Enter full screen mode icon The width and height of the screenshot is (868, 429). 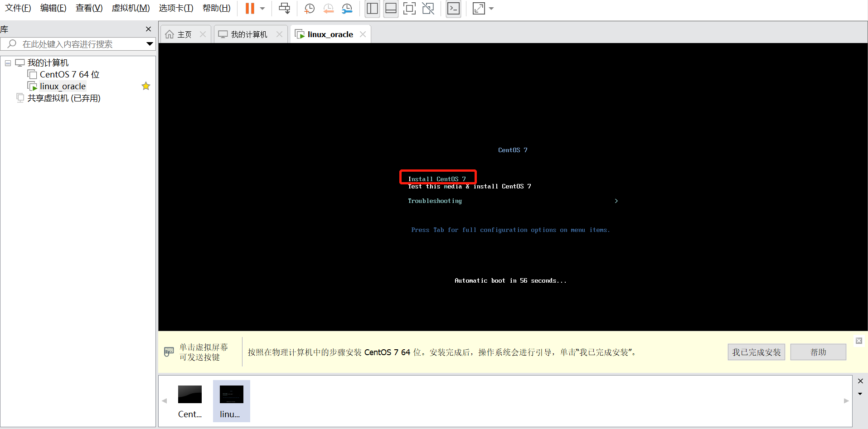tap(409, 9)
